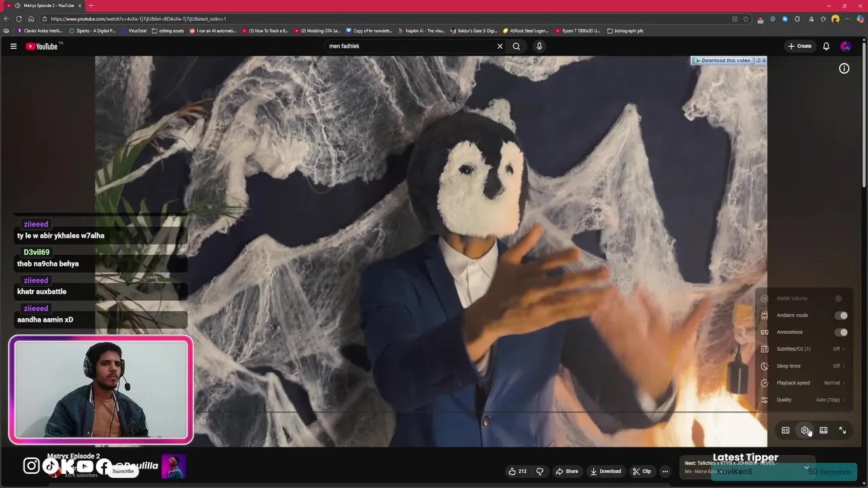Share this video
The height and width of the screenshot is (488, 868).
tap(567, 471)
